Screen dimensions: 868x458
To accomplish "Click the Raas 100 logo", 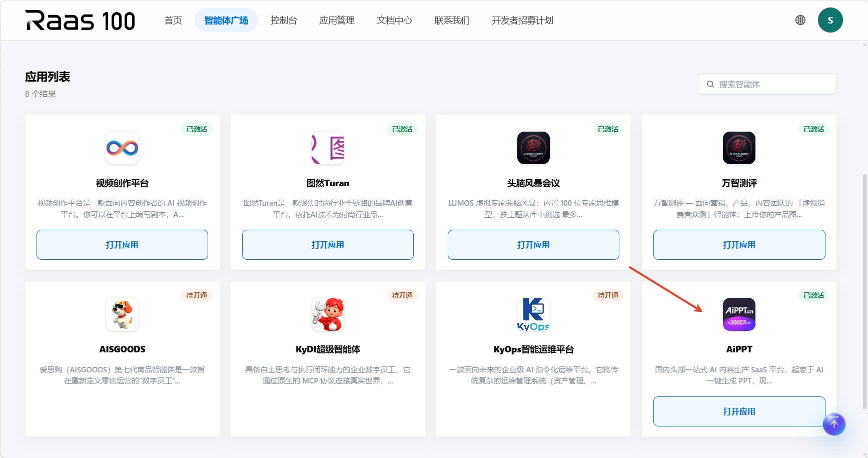I will (x=80, y=21).
